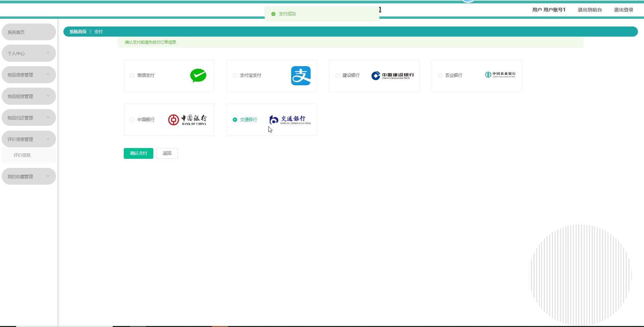644x327 pixels.
Task: Select the 农业银行 radio button
Action: coord(440,76)
